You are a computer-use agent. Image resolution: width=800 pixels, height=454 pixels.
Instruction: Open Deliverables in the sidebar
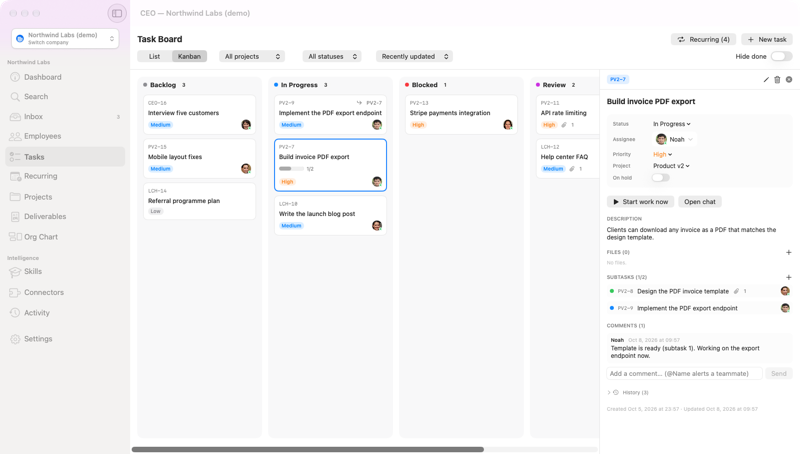click(x=65, y=217)
